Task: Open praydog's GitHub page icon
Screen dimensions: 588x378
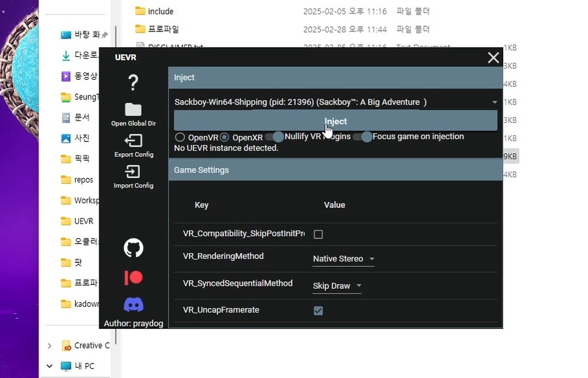Action: [x=133, y=248]
